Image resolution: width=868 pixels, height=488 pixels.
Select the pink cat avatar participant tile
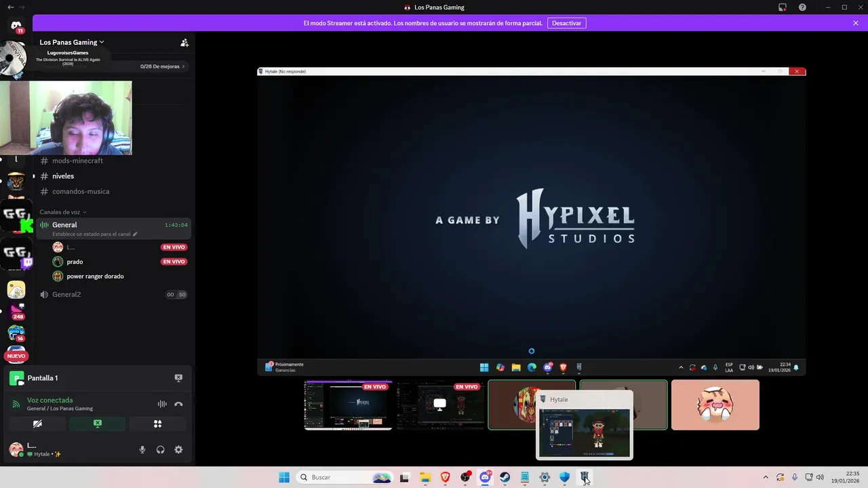tap(715, 405)
